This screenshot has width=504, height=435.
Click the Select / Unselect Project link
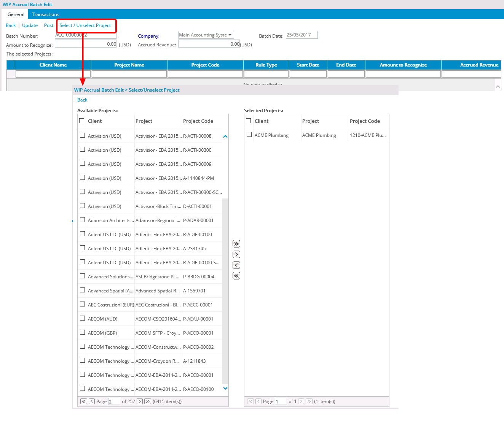tap(85, 25)
